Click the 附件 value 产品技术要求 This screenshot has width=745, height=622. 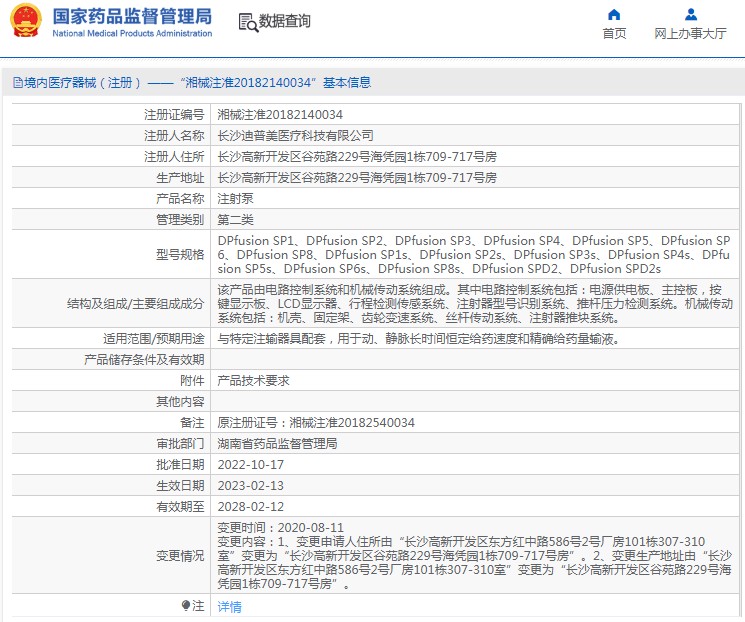[254, 381]
